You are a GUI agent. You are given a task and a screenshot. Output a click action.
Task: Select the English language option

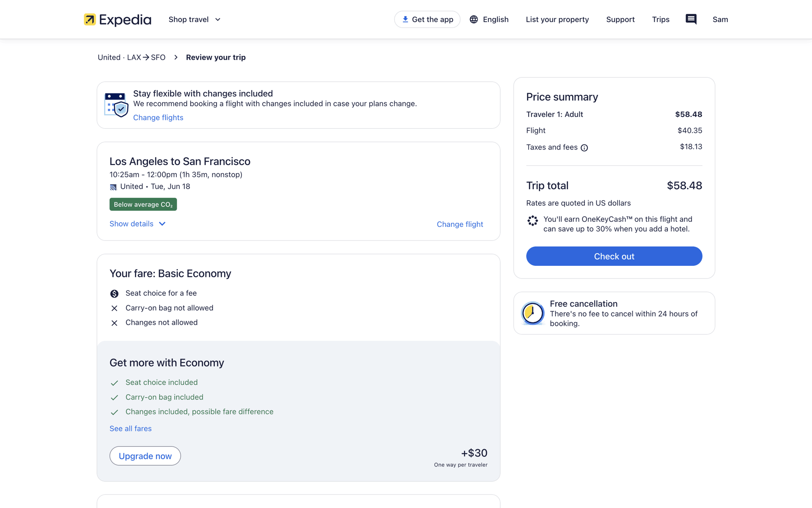pos(496,19)
